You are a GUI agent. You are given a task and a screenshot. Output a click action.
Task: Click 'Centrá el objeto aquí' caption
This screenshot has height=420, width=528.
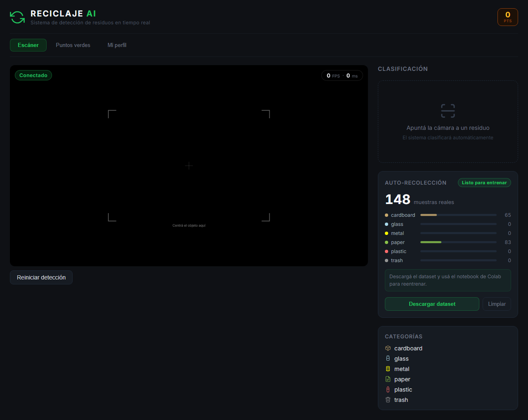tap(189, 225)
